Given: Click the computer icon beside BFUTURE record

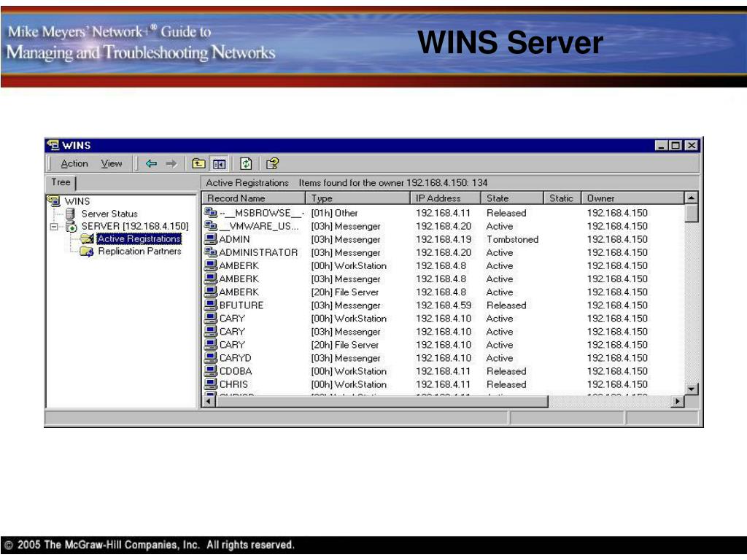Looking at the screenshot, I should pyautogui.click(x=211, y=305).
